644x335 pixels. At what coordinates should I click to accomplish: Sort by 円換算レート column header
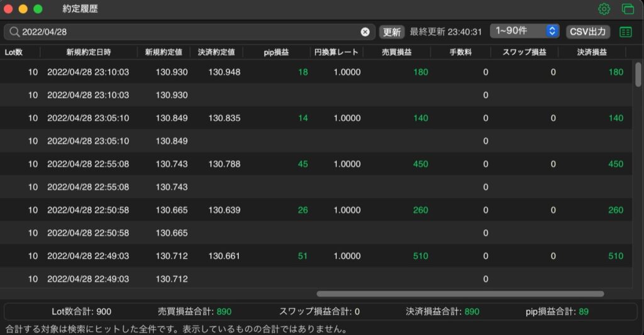[336, 52]
